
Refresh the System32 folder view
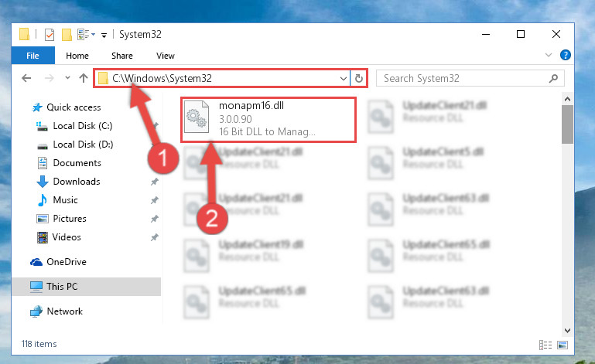[358, 79]
